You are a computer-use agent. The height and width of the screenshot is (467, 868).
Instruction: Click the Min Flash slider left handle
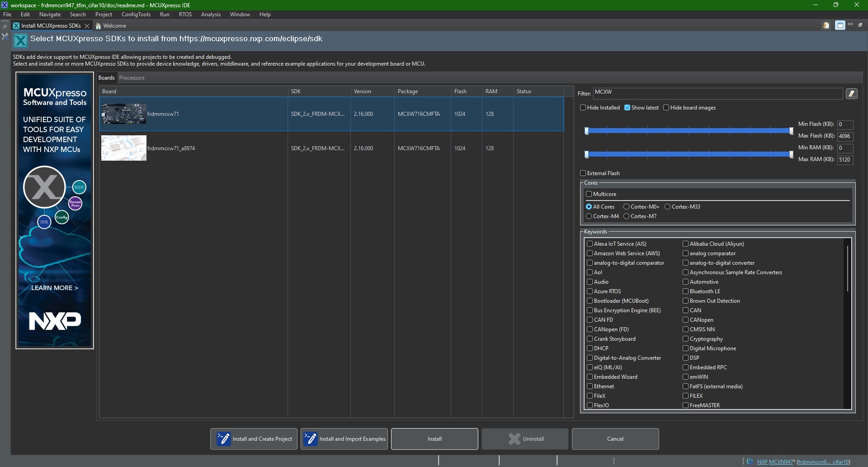(587, 131)
